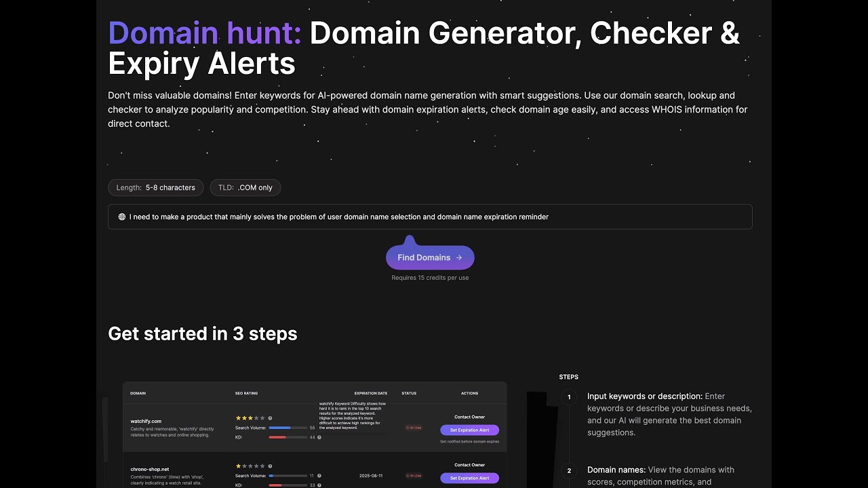Click the arrow icon on Find Domains
The image size is (868, 488).
pos(459,258)
